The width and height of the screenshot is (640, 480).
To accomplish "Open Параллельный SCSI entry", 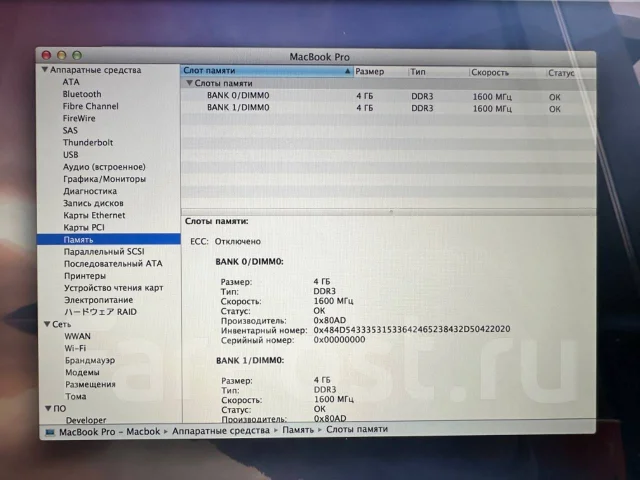I will [104, 251].
